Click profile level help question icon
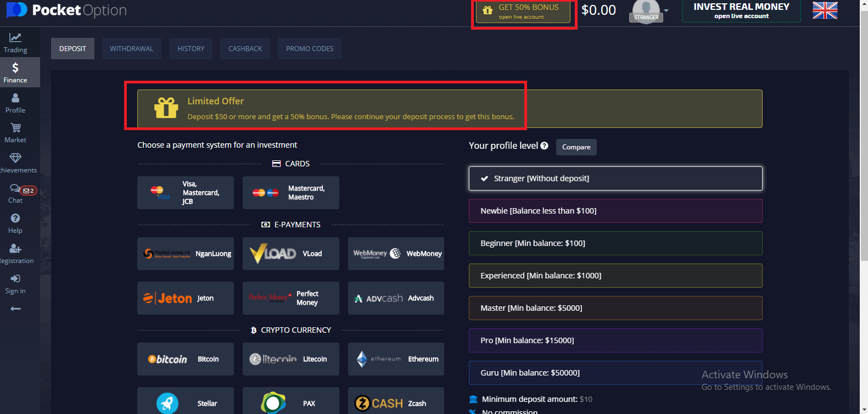Image resolution: width=868 pixels, height=414 pixels. click(x=544, y=146)
